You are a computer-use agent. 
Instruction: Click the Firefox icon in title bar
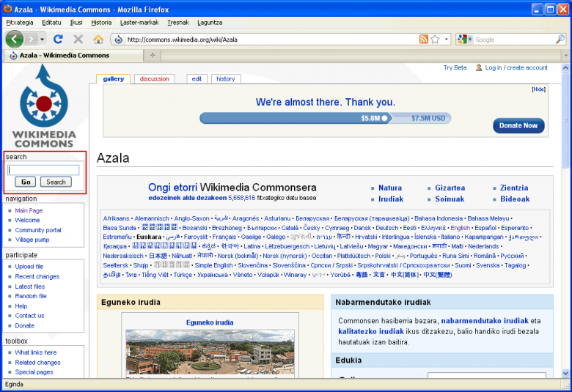[x=7, y=8]
